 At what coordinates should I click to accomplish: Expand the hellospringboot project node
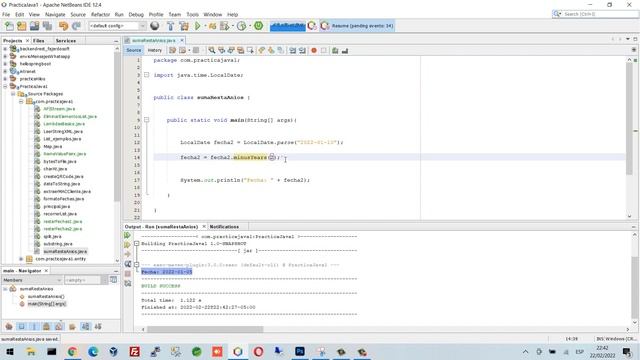5,64
